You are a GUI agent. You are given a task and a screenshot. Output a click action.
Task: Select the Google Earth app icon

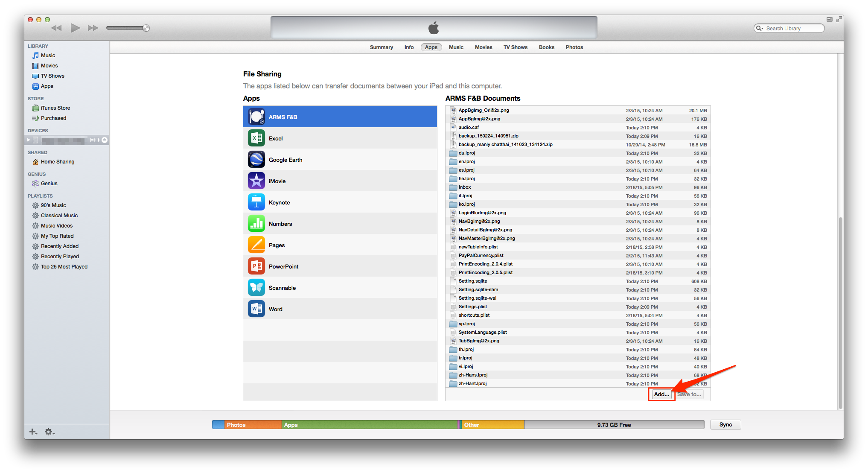(x=256, y=160)
